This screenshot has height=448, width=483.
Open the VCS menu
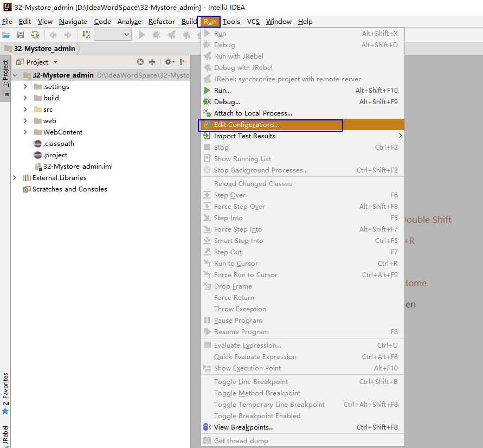(253, 22)
